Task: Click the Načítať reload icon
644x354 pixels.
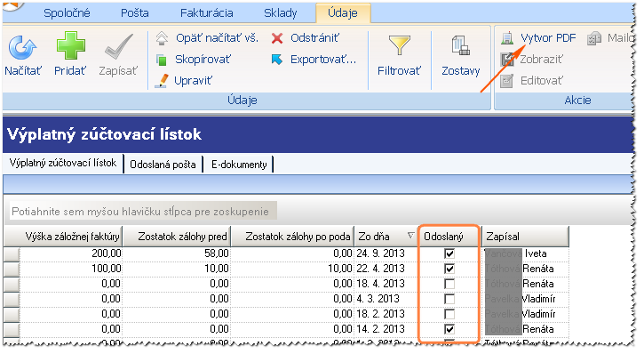Action: point(23,48)
